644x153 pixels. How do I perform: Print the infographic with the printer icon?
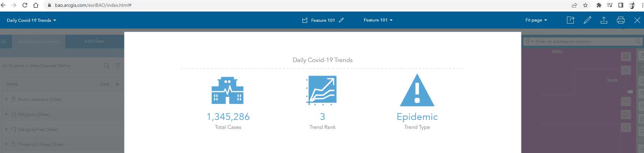tap(620, 20)
